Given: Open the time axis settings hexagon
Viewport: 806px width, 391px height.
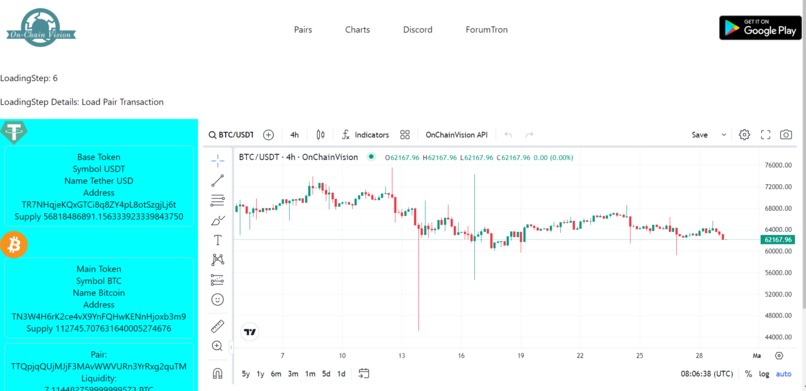Looking at the screenshot, I should 779,356.
